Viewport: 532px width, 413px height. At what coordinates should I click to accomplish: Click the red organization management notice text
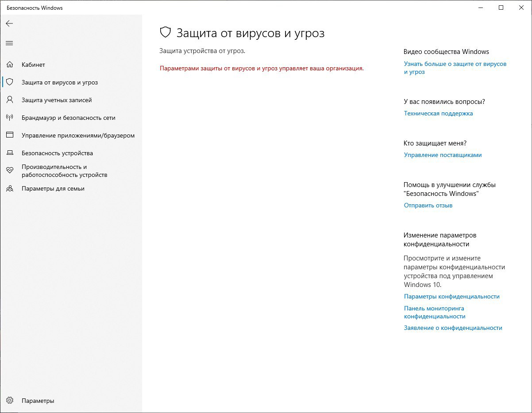[x=262, y=69]
